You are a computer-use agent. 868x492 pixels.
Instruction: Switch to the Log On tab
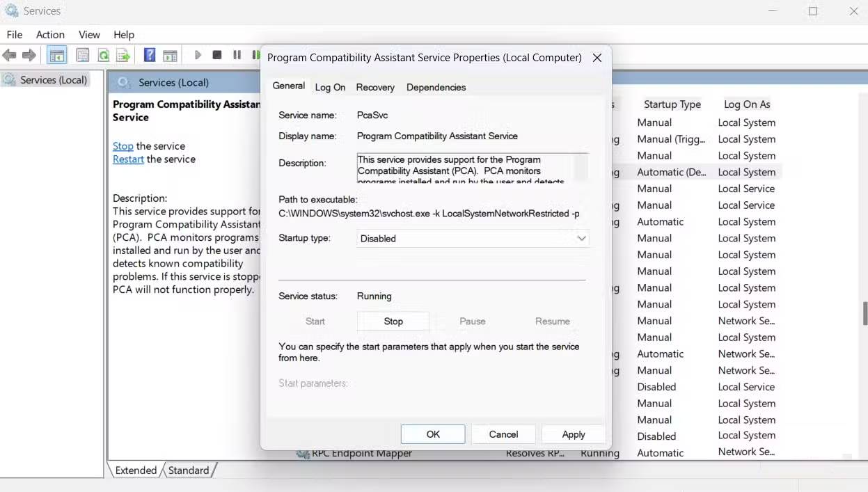pos(330,87)
